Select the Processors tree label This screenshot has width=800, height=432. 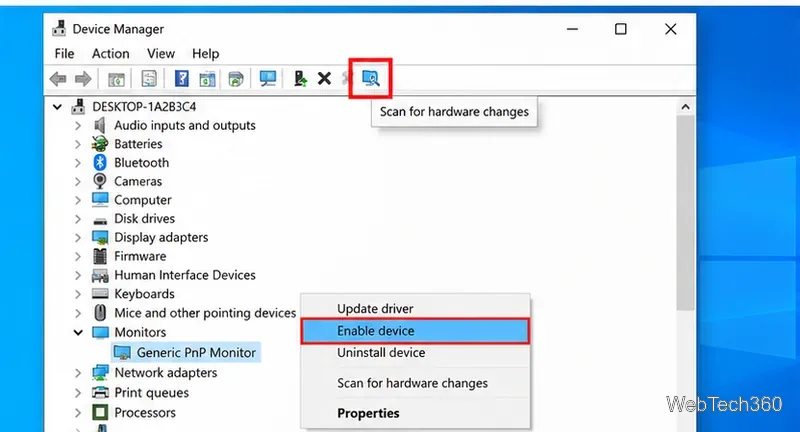pyautogui.click(x=145, y=412)
